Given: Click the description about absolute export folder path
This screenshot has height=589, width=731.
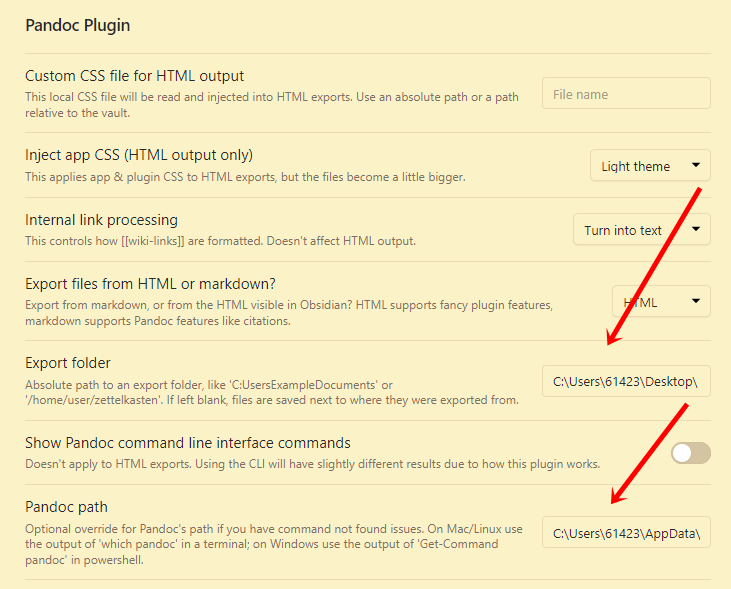Looking at the screenshot, I should pos(271,393).
